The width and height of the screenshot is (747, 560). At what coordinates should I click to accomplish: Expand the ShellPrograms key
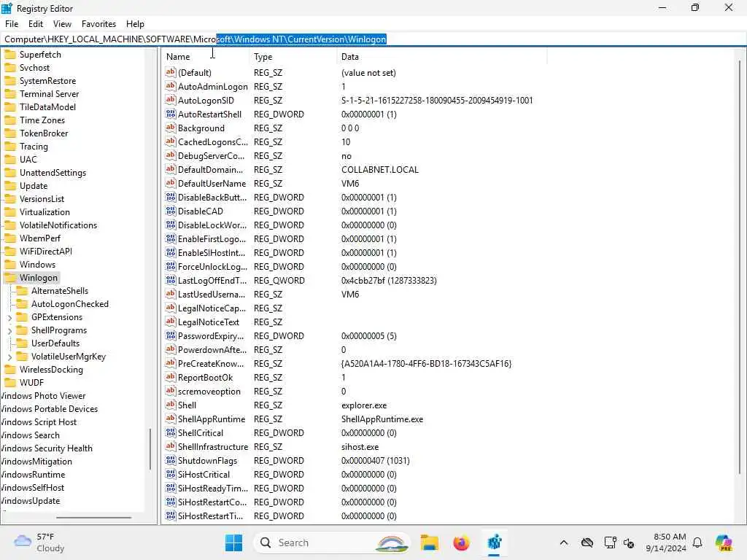coord(9,330)
